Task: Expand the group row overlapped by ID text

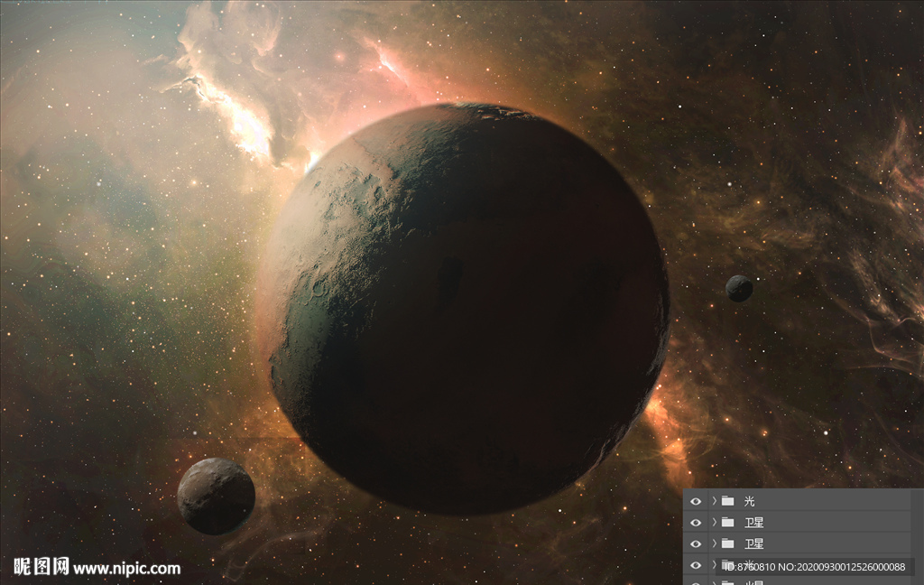Action: pyautogui.click(x=715, y=564)
